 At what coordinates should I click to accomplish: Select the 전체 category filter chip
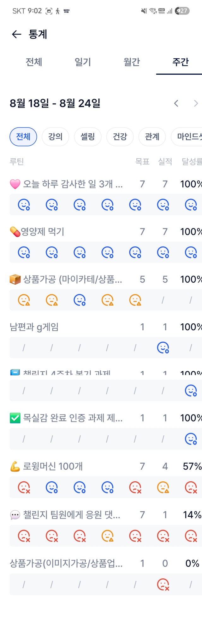[x=23, y=137]
